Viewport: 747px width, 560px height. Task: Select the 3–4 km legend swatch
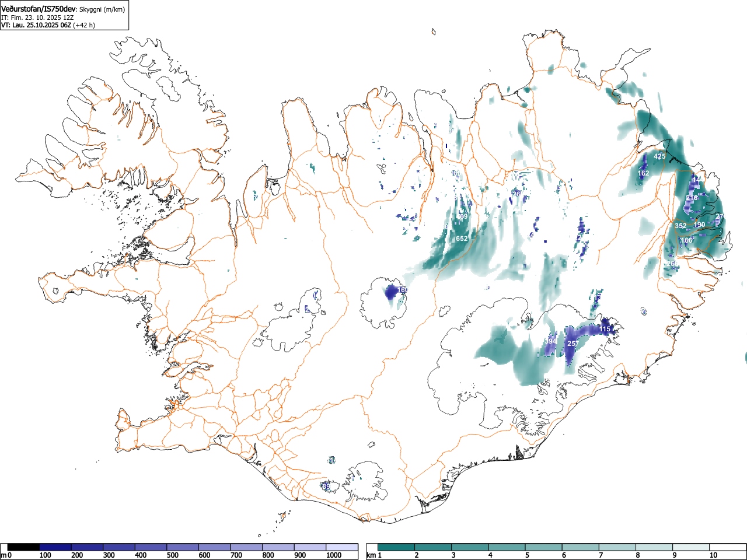point(470,547)
